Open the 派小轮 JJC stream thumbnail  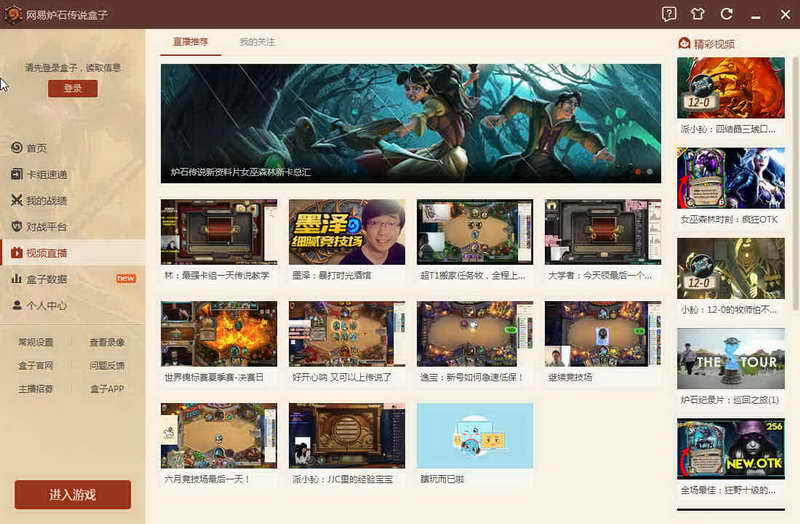pyautogui.click(x=347, y=436)
